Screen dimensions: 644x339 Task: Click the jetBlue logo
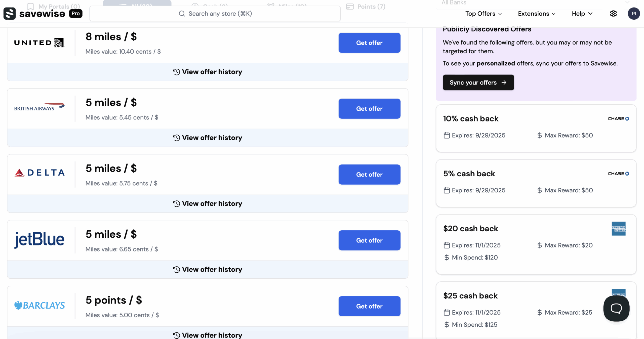coord(40,239)
